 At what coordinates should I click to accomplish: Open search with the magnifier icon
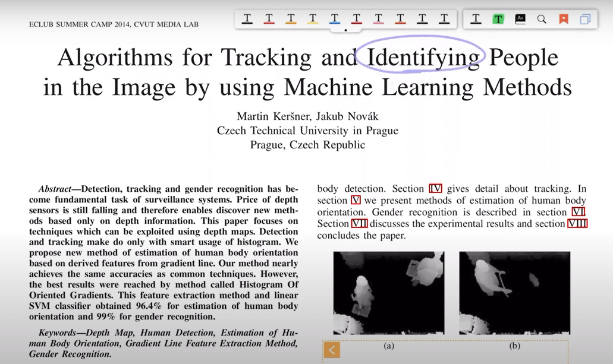coord(542,19)
